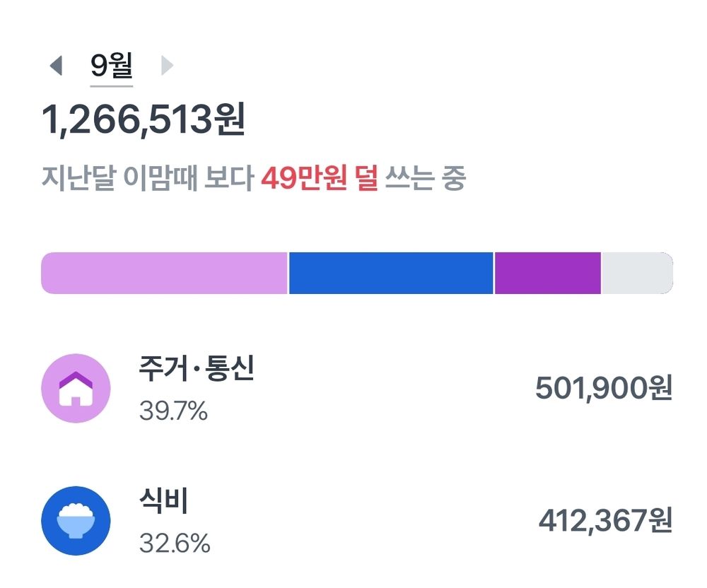Tap the total 1,266,513원 amount
Screen dimensions: 707x588
pos(144,121)
